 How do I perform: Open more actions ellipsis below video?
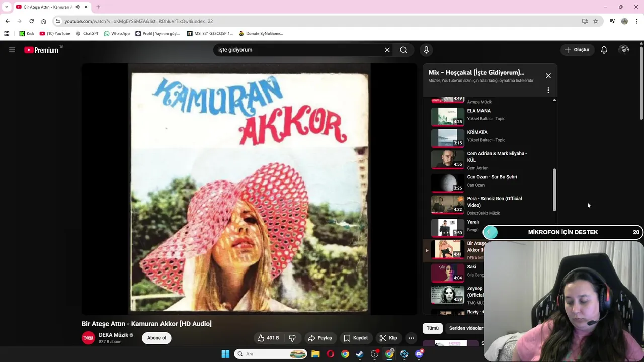[x=411, y=338]
